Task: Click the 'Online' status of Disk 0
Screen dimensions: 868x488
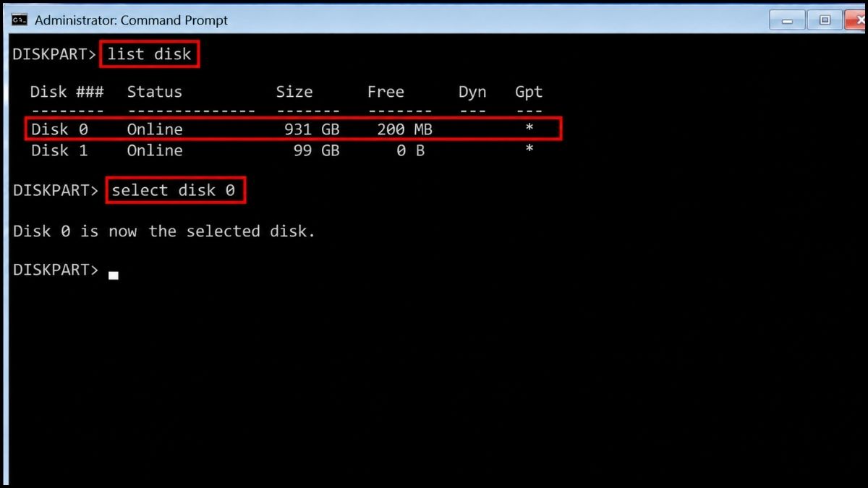Action: click(x=155, y=129)
